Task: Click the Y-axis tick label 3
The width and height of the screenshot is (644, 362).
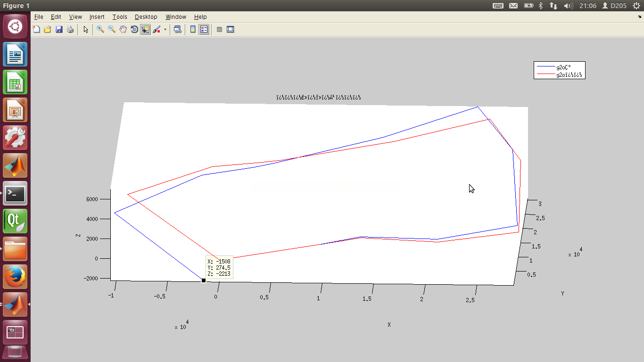Action: [x=540, y=204]
